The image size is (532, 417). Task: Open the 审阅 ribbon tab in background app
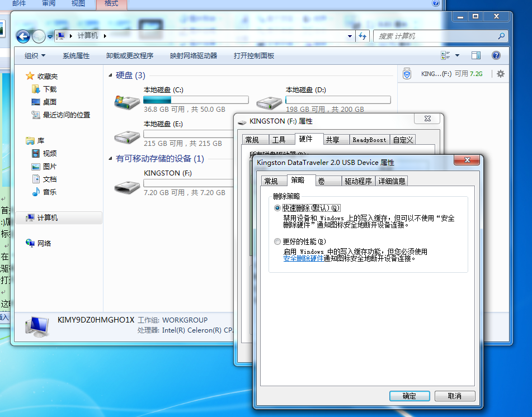pyautogui.click(x=49, y=3)
